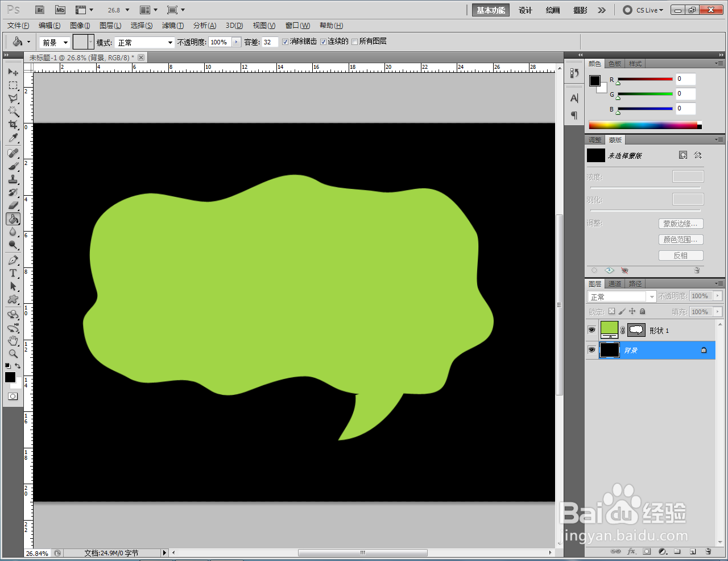728x561 pixels.
Task: Open layer blend mode dropdown in Layers panel
Action: pyautogui.click(x=622, y=296)
